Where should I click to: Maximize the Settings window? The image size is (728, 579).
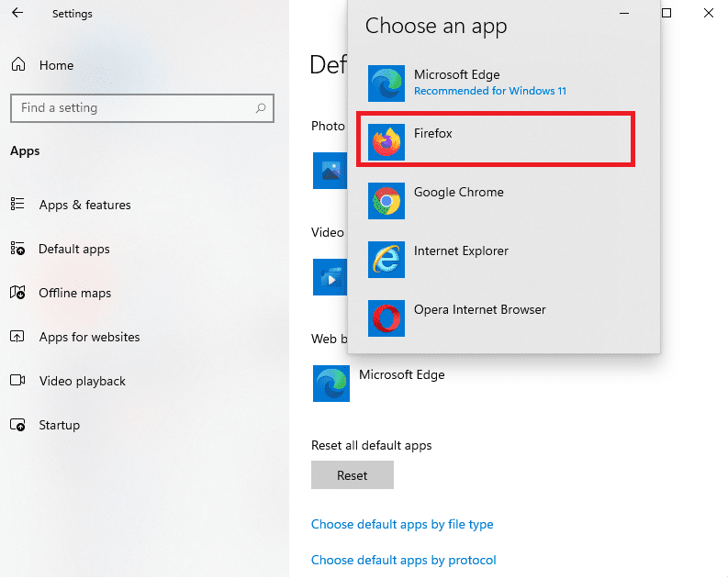(x=666, y=13)
